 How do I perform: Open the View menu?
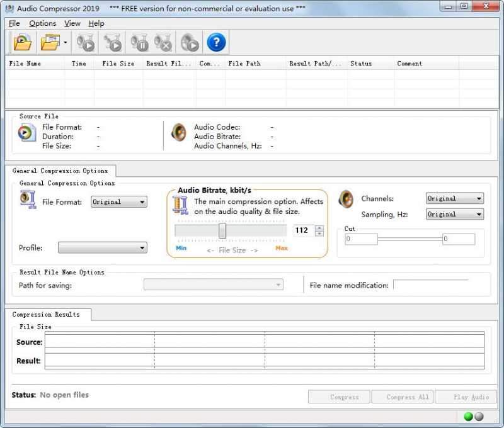(72, 23)
